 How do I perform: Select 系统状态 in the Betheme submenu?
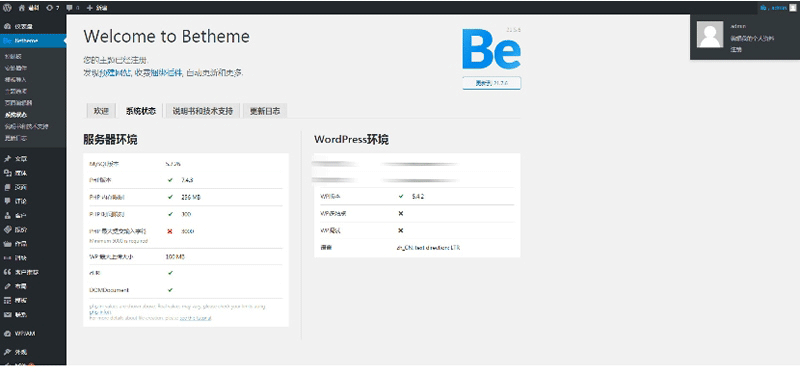(16, 114)
